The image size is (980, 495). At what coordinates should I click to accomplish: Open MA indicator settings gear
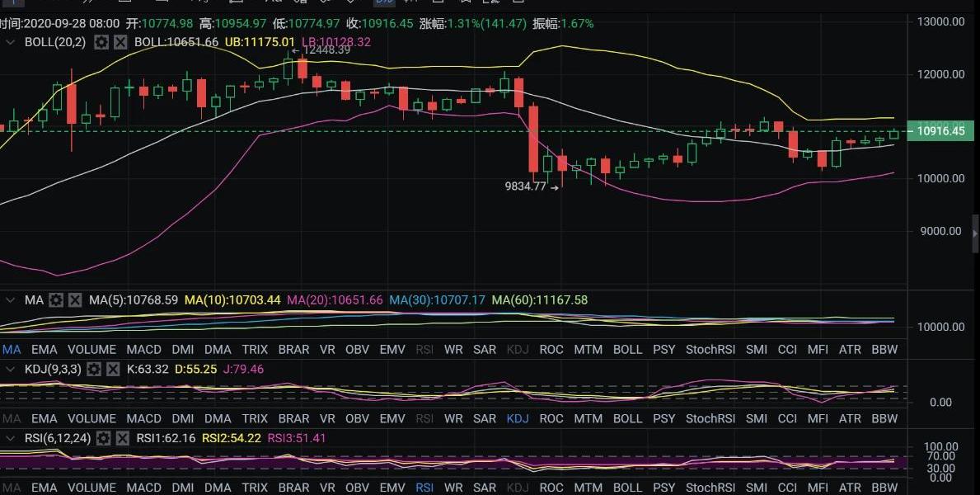click(56, 300)
